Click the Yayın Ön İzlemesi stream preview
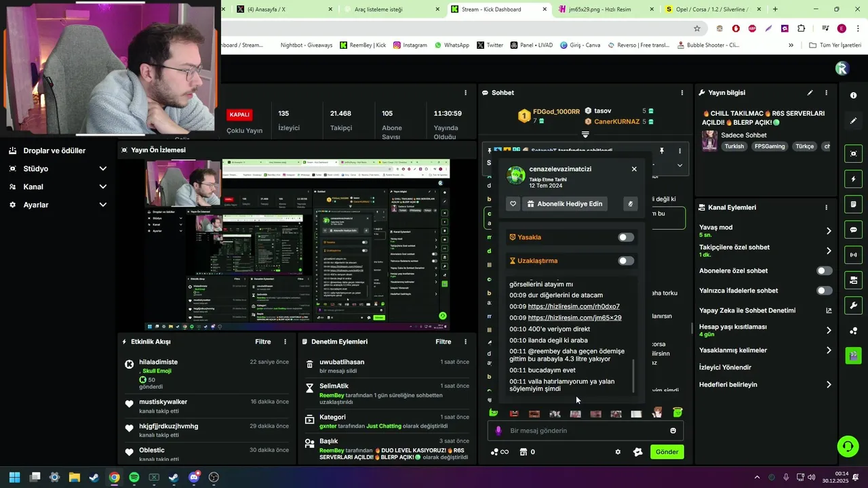 point(296,245)
